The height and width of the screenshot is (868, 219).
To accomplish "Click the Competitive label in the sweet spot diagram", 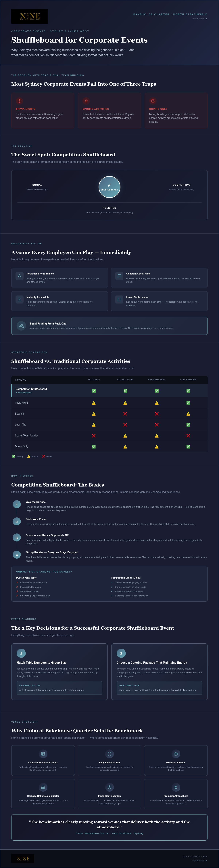I will pyautogui.click(x=182, y=185).
